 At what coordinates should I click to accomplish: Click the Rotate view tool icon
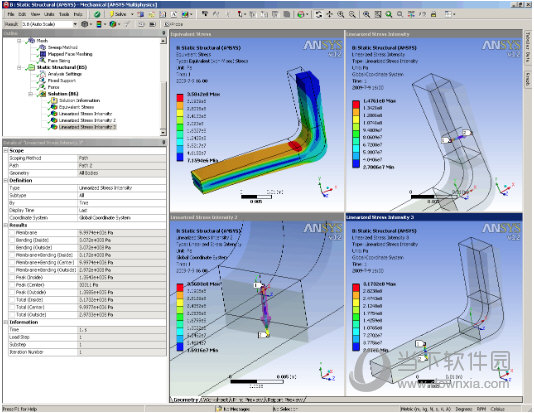pyautogui.click(x=319, y=14)
